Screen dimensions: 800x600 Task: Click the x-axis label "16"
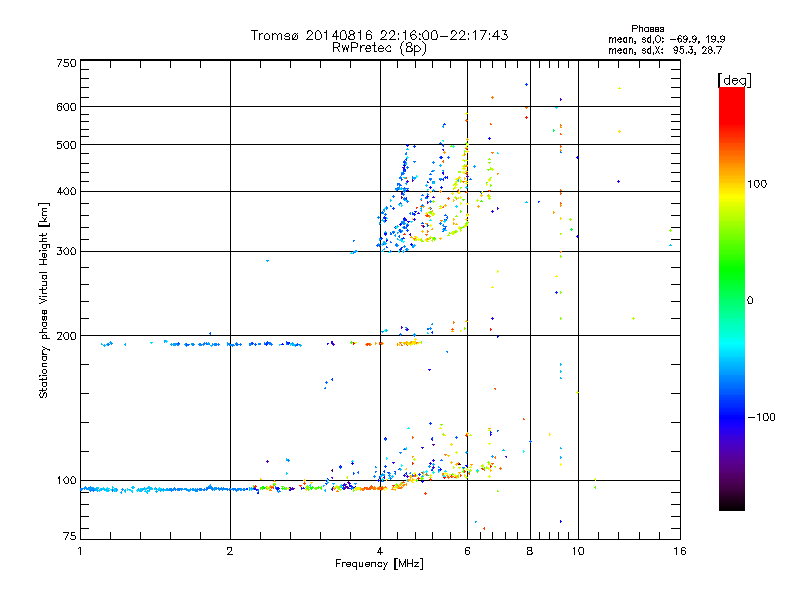pos(680,551)
